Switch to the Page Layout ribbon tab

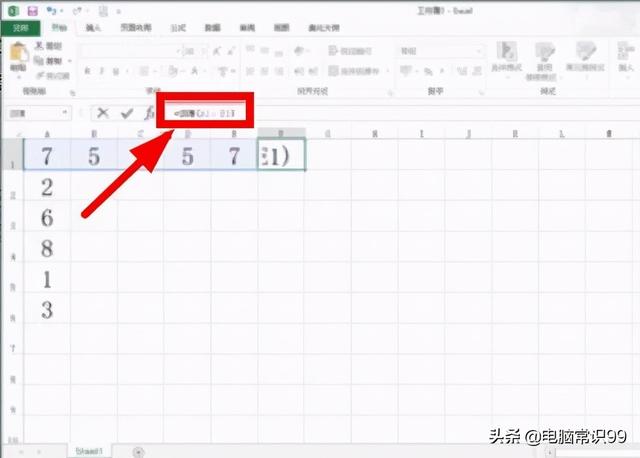136,28
